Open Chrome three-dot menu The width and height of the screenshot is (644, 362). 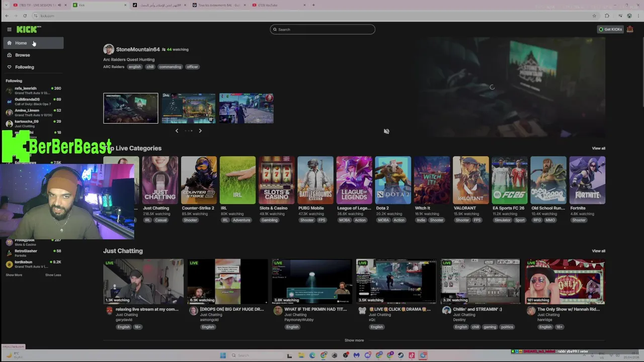(x=638, y=16)
